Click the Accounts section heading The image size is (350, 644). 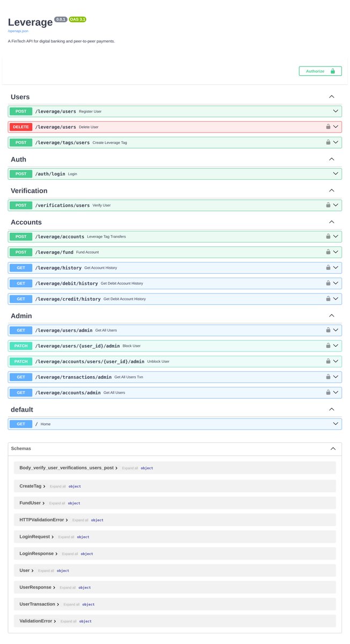[26, 222]
